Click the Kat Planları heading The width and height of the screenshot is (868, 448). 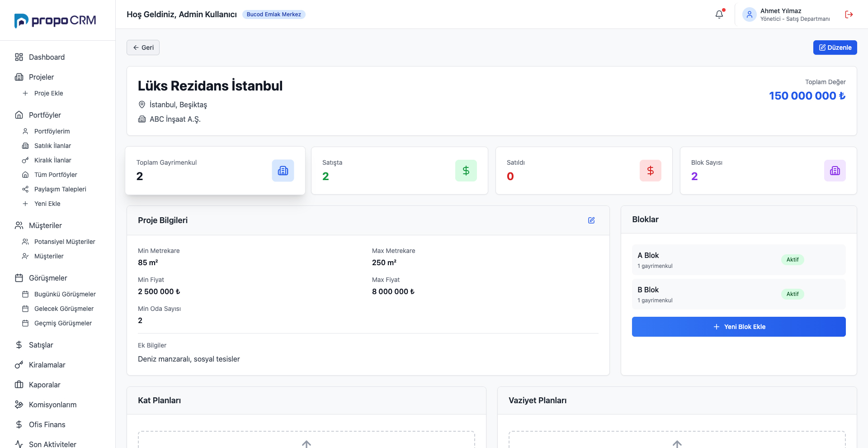point(160,400)
